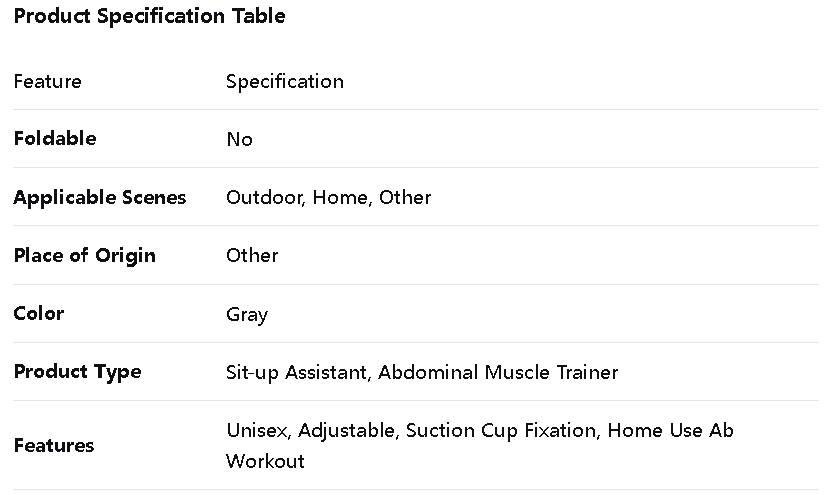Click the Foldable value No

coord(239,139)
